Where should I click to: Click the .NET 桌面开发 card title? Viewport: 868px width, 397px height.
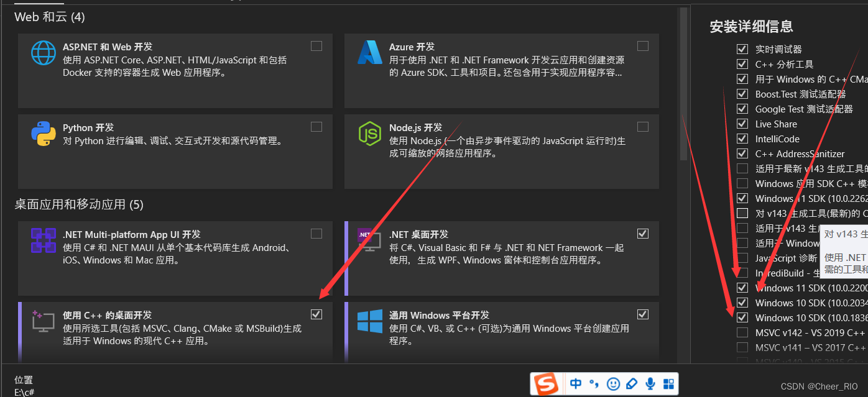419,234
